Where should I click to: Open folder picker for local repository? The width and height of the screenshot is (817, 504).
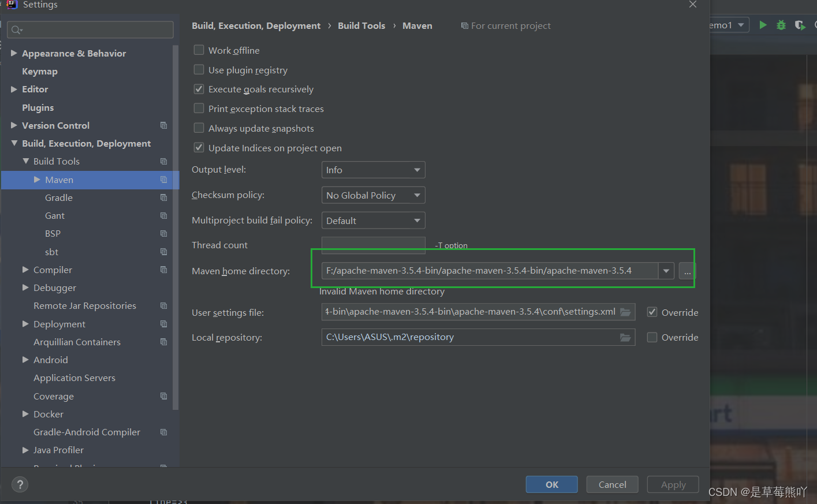click(625, 337)
